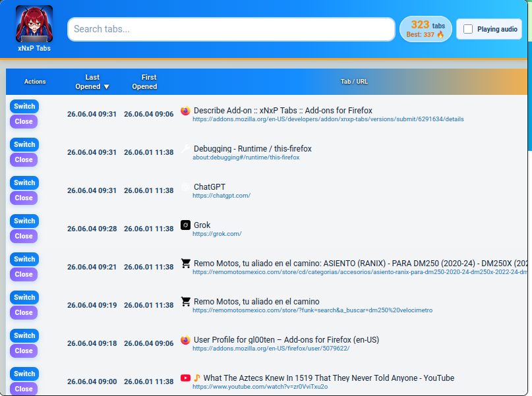Open the https://chatgpt.com/ link

click(222, 196)
